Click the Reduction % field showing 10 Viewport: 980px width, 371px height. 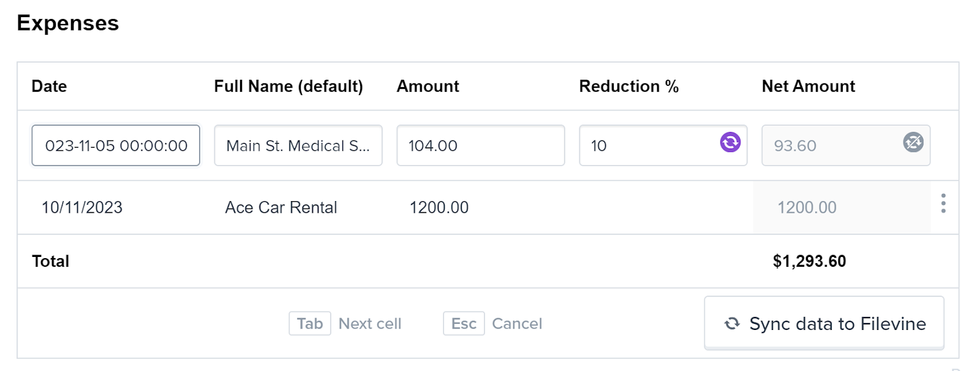663,145
